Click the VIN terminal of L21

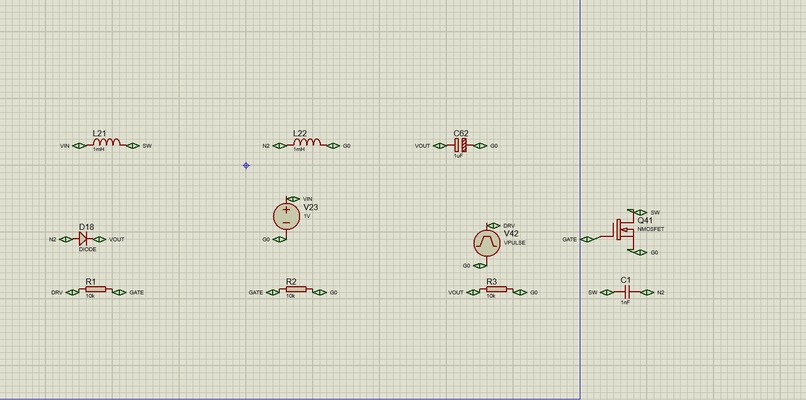[x=79, y=146]
